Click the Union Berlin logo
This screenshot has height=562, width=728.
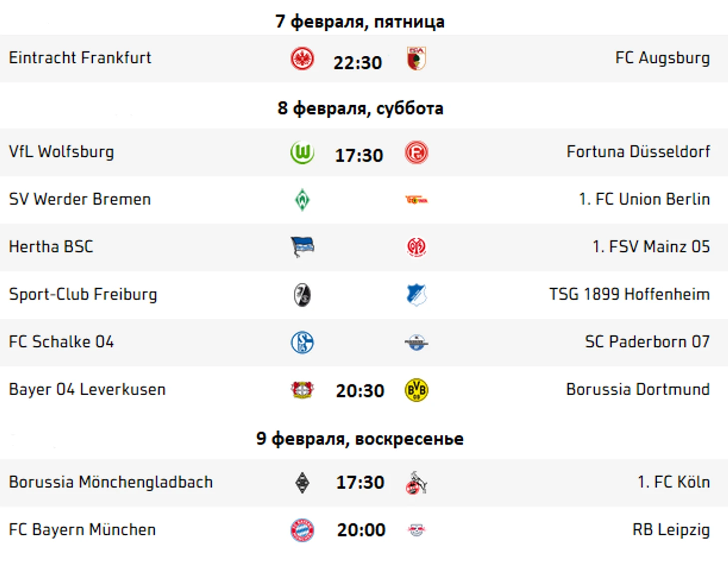[x=416, y=200]
